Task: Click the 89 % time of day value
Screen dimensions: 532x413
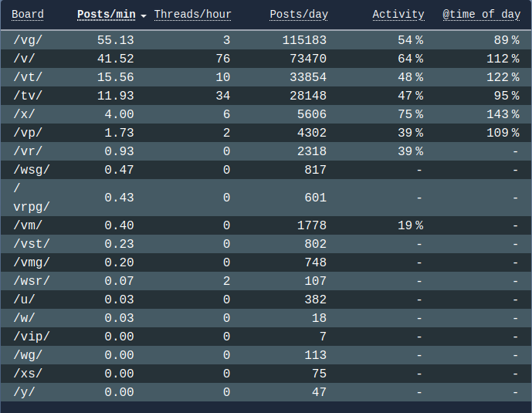Action: 507,40
